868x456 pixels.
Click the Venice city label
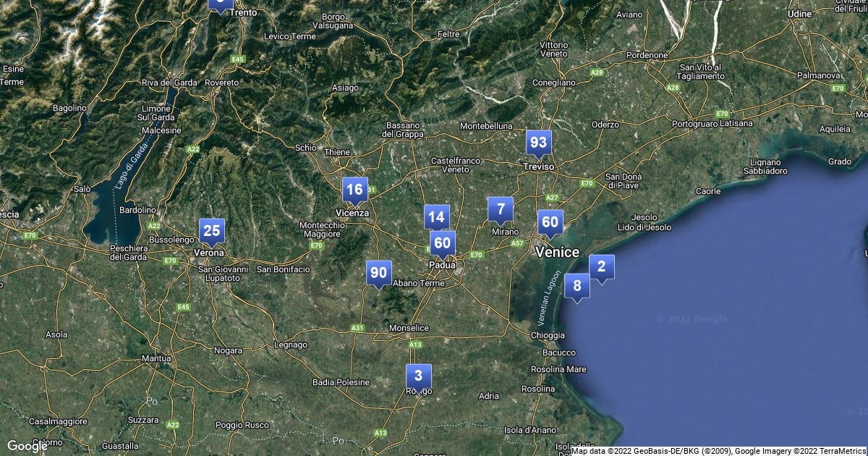point(557,252)
